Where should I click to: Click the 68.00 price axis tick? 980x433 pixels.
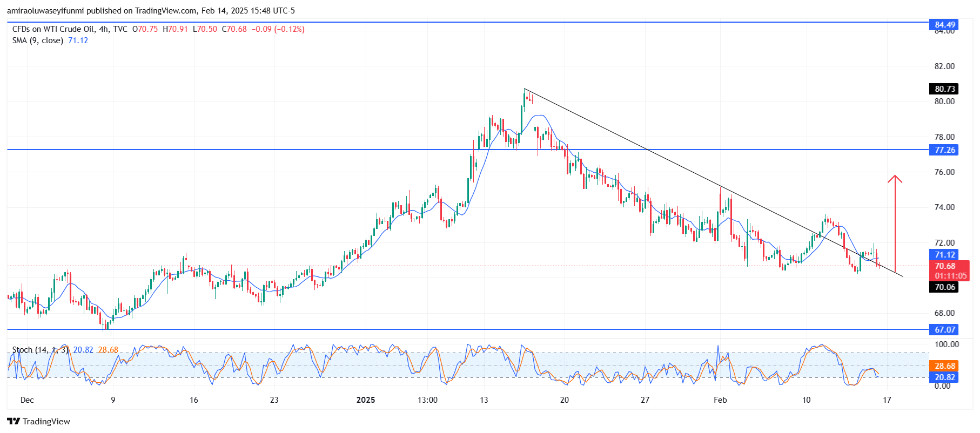(x=944, y=313)
